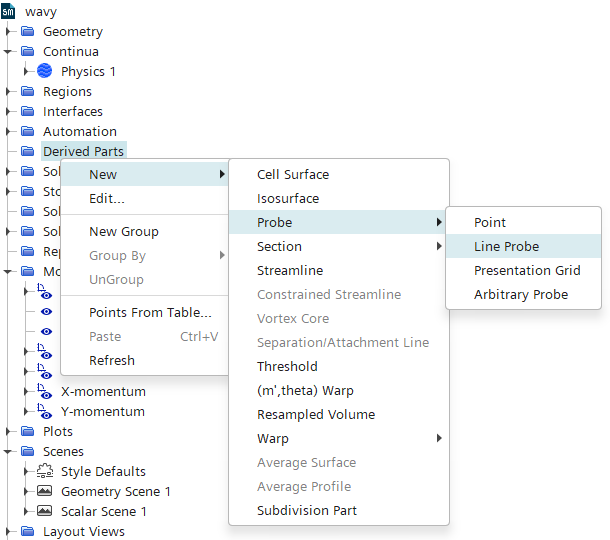The width and height of the screenshot is (610, 540).
Task: Select the Plots folder in tree
Action: pyautogui.click(x=57, y=431)
